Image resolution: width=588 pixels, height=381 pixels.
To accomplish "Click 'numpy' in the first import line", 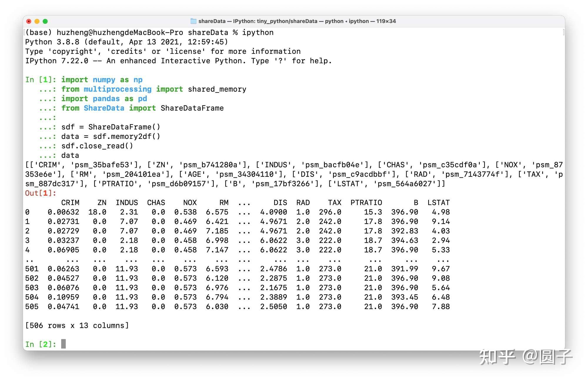I will tap(104, 80).
